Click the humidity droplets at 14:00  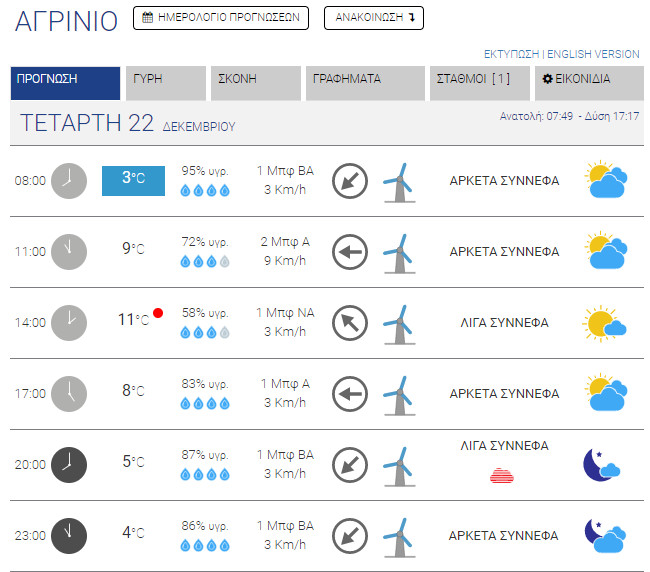[205, 333]
